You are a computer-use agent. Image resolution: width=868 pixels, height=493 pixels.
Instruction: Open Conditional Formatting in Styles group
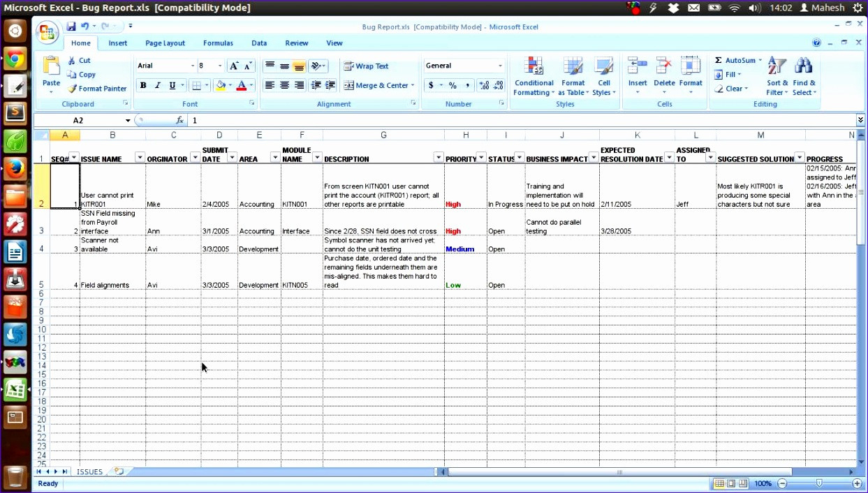click(534, 67)
